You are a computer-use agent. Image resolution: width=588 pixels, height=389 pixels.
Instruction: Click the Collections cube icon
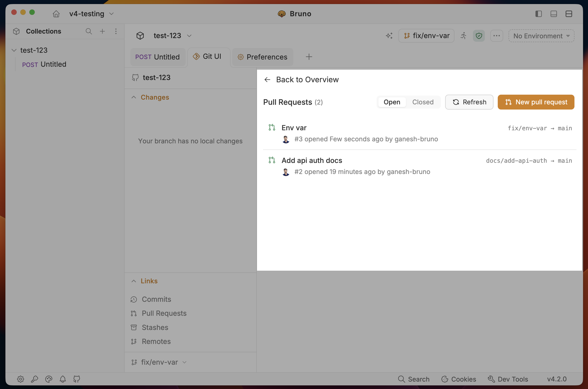click(x=16, y=31)
